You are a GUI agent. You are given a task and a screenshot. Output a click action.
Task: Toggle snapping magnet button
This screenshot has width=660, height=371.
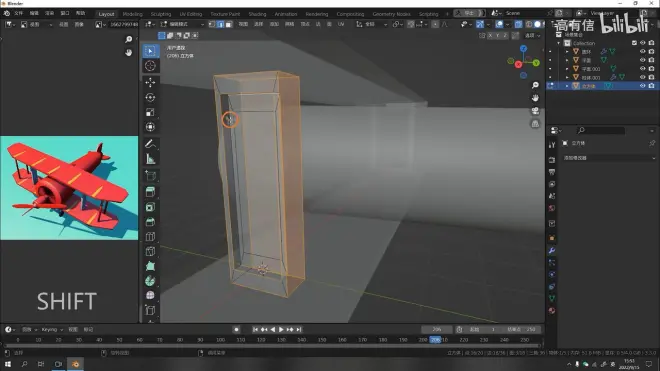(410, 24)
